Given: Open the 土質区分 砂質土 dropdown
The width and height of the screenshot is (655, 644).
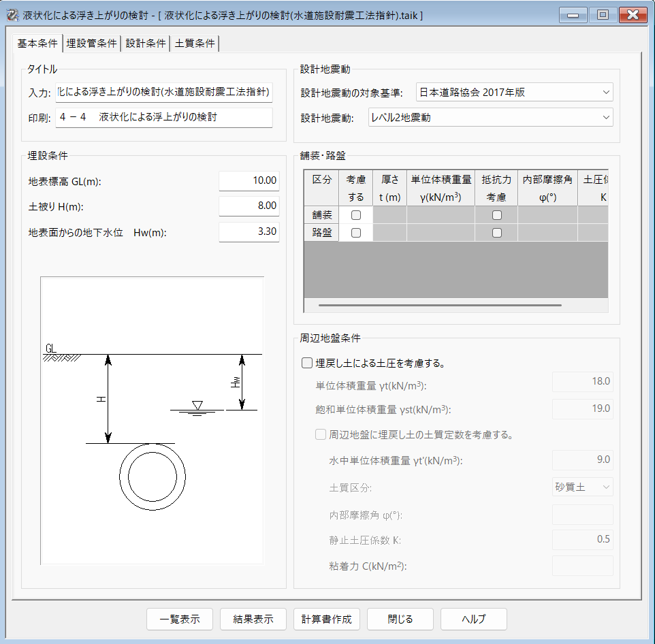Looking at the screenshot, I should 582,487.
